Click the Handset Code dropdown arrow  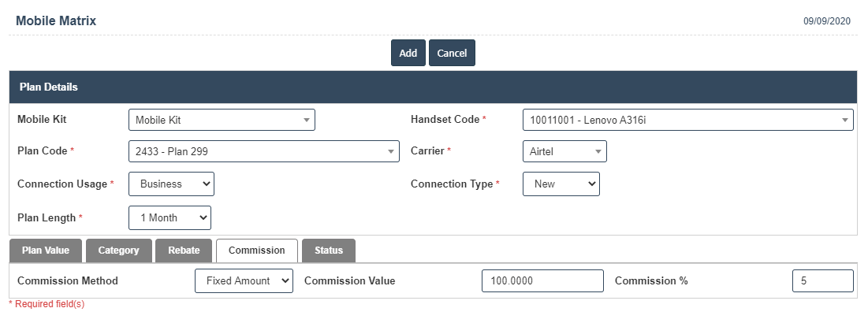(x=845, y=120)
